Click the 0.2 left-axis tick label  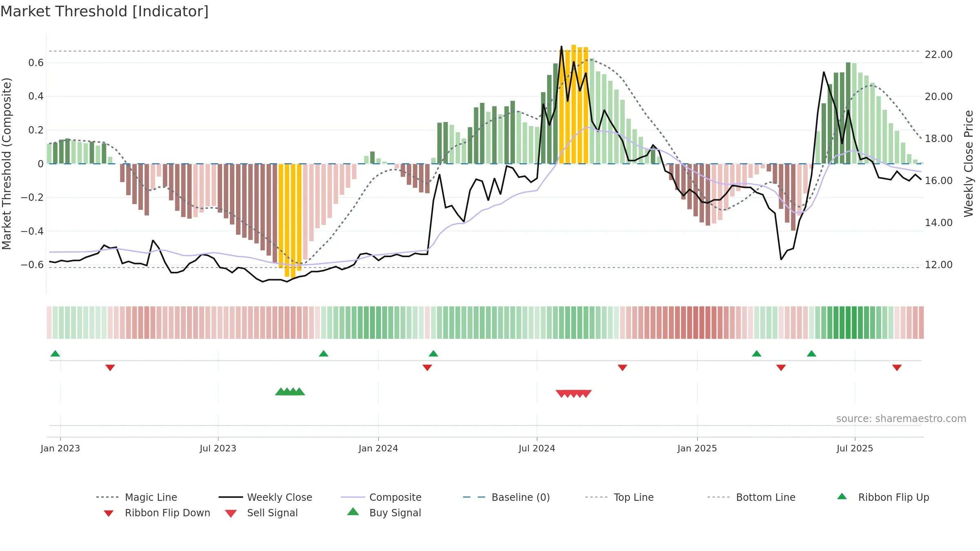point(36,130)
